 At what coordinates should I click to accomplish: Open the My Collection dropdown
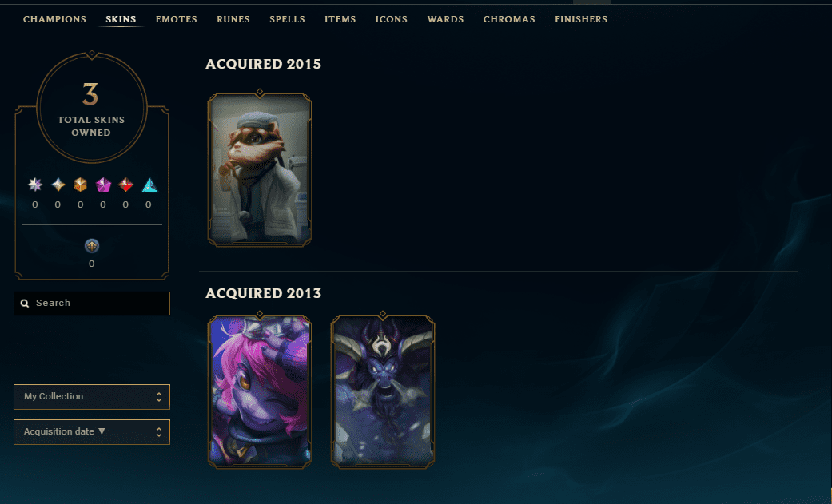click(x=92, y=397)
